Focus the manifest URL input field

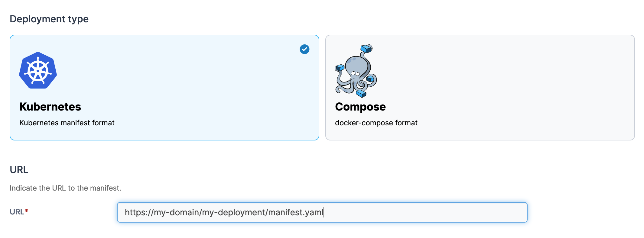tap(322, 212)
